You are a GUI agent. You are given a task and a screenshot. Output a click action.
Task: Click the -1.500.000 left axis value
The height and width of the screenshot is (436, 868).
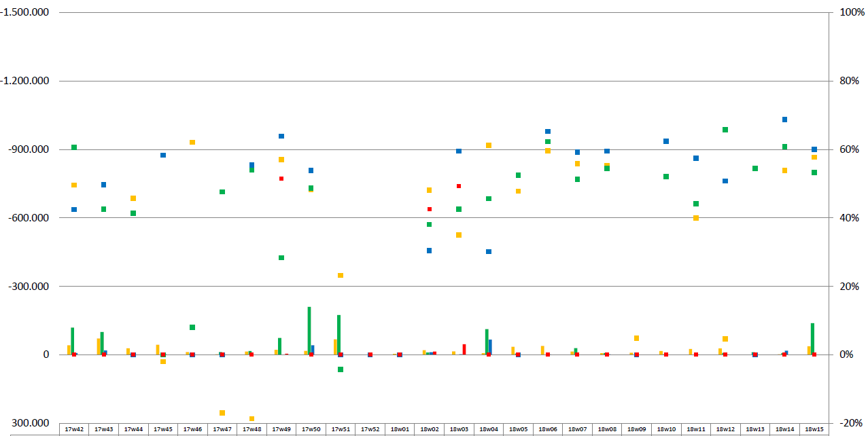pyautogui.click(x=25, y=12)
